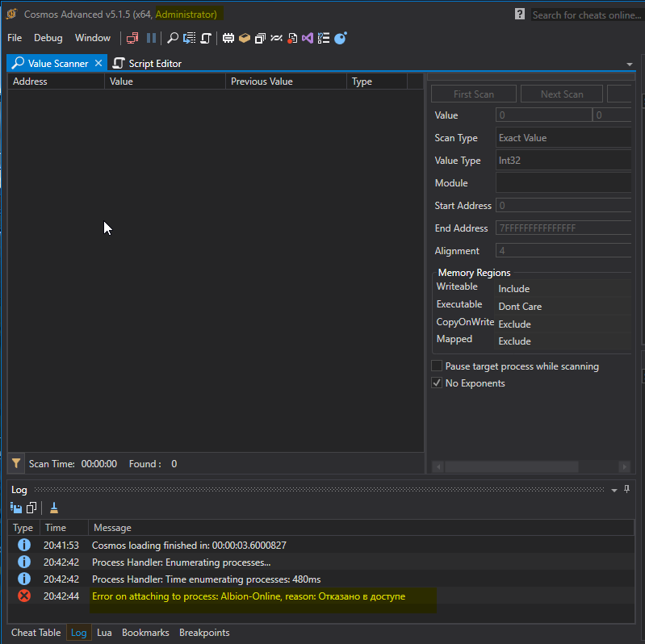The height and width of the screenshot is (644, 645).
Task: Open the memory chip toolbar icon
Action: [x=228, y=38]
